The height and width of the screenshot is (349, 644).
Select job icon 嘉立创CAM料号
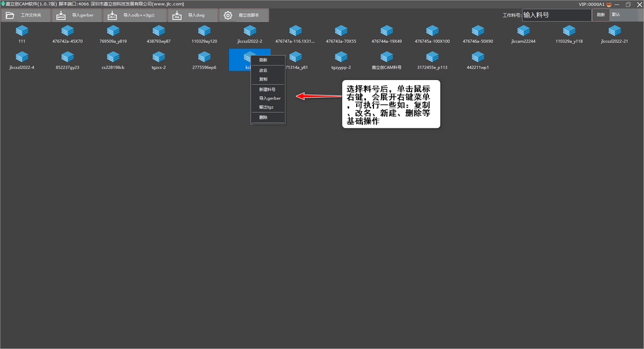tap(387, 60)
